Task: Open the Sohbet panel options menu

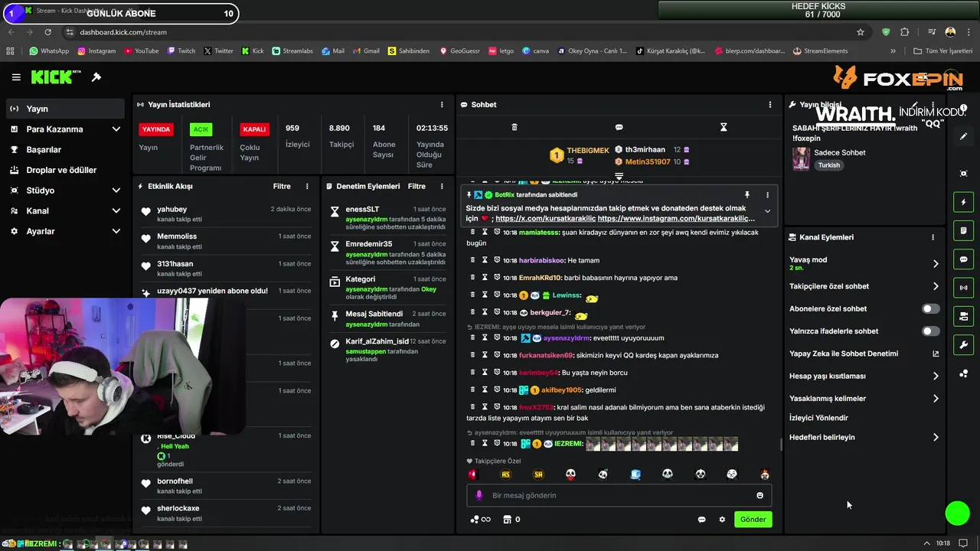Action: click(x=770, y=105)
